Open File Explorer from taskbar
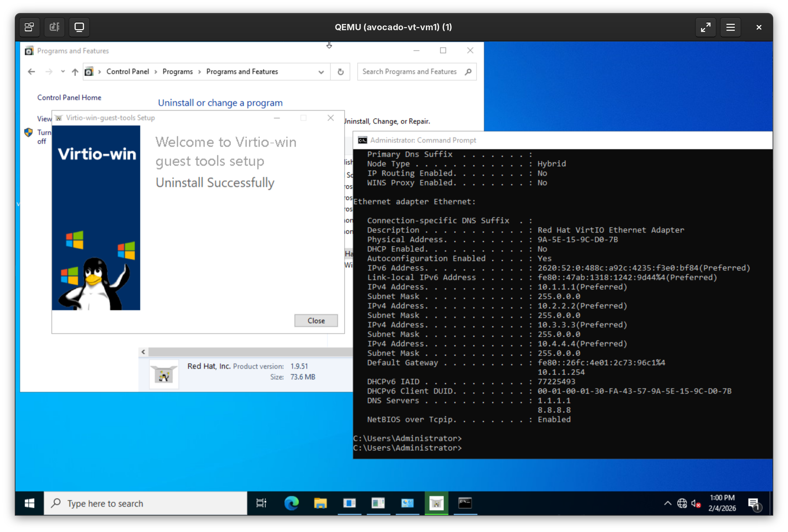This screenshot has height=532, width=788. [x=320, y=503]
